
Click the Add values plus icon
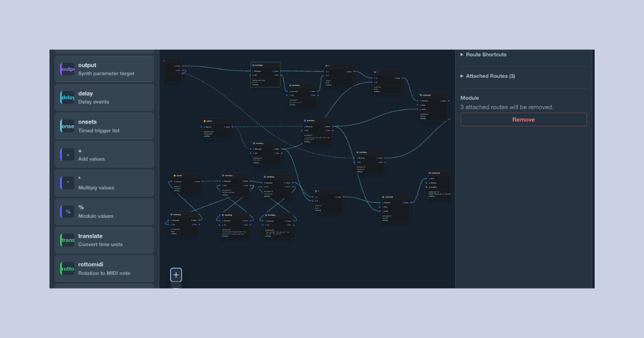pos(68,155)
